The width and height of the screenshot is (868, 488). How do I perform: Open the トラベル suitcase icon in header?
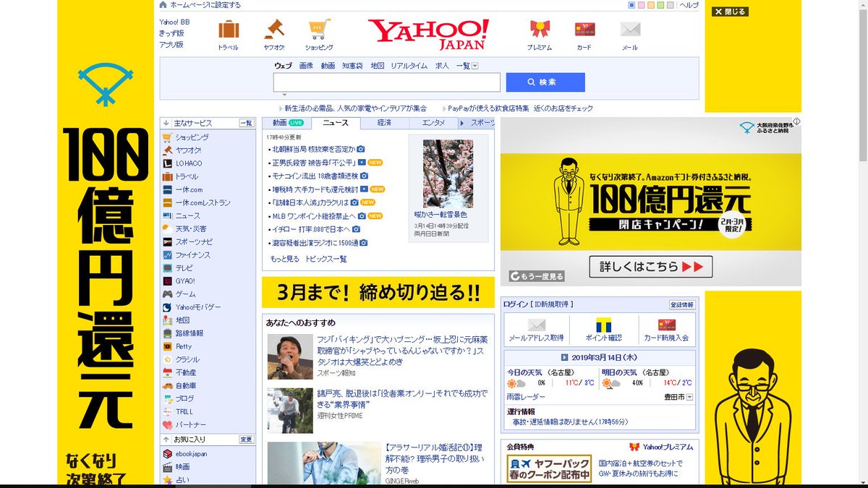click(x=229, y=30)
